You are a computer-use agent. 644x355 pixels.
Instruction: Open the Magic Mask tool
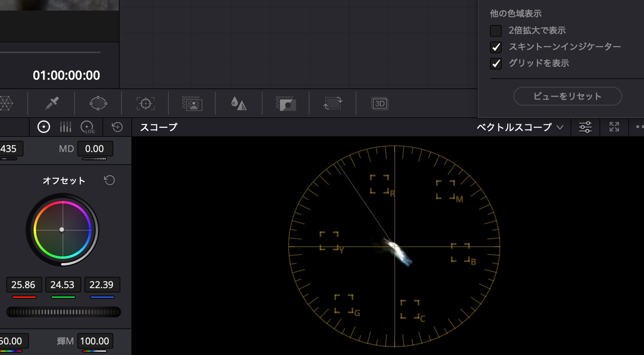tap(192, 104)
